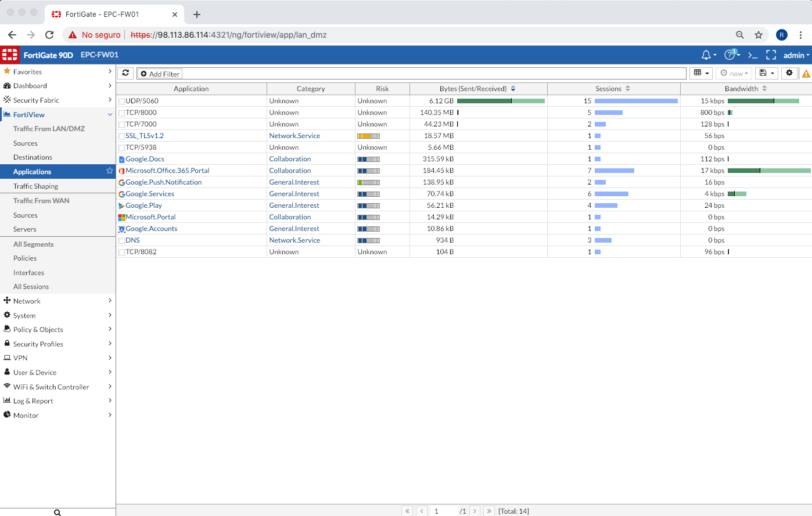This screenshot has height=516, width=812.
Task: Select Traffic Shaping in the sidebar
Action: 35,186
